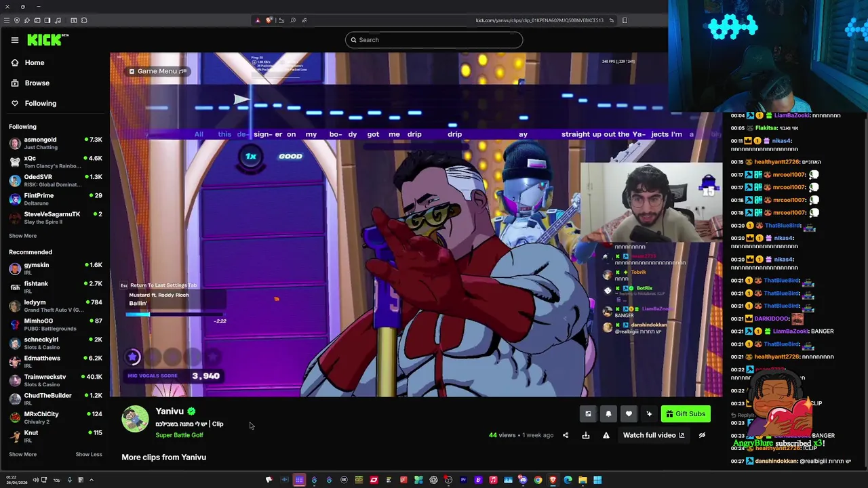This screenshot has height=488, width=868.
Task: Open the recommended ChudTheBuilder channel
Action: point(54,399)
